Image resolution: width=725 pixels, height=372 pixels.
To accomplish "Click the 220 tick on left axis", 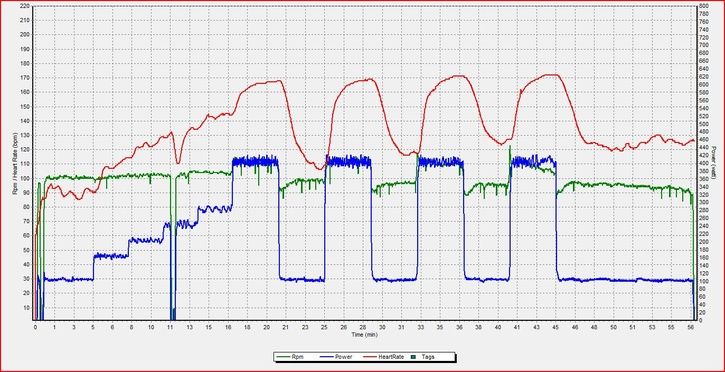I will 25,6.
